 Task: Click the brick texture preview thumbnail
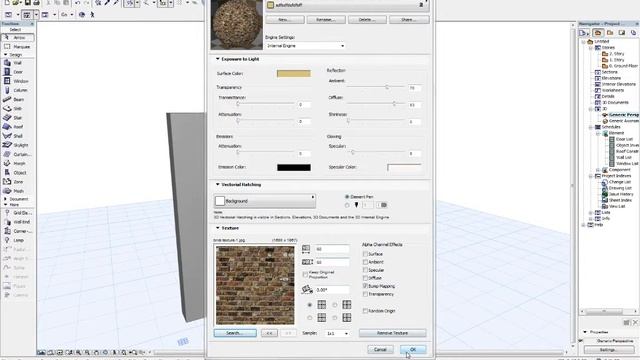255,285
